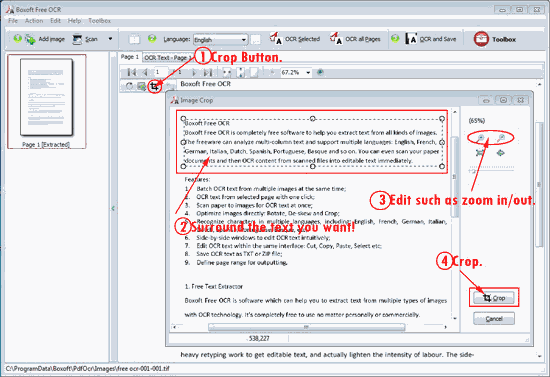Go to next page arrow icon
The height and width of the screenshot is (377, 550).
point(194,73)
